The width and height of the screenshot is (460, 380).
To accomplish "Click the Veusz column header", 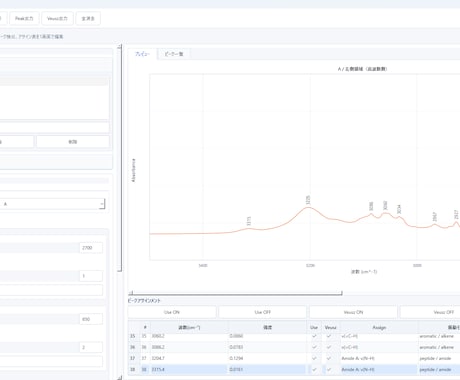I will click(x=331, y=328).
